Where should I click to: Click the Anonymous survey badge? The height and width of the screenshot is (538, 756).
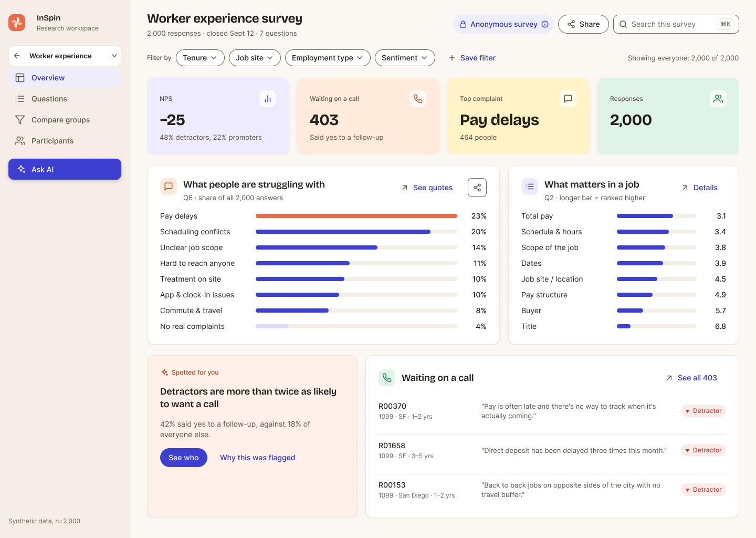coord(503,24)
